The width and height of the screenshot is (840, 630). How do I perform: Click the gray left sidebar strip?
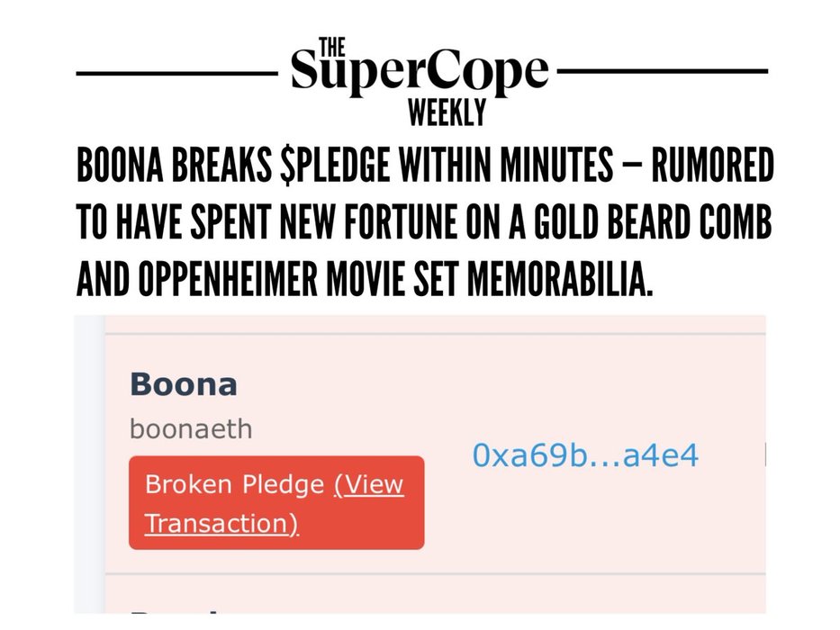coord(89,463)
